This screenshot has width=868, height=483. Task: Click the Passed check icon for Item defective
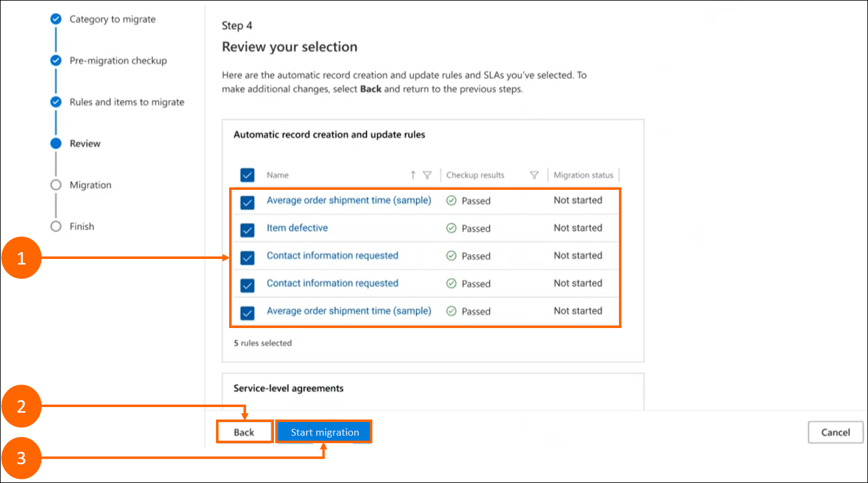tap(451, 228)
